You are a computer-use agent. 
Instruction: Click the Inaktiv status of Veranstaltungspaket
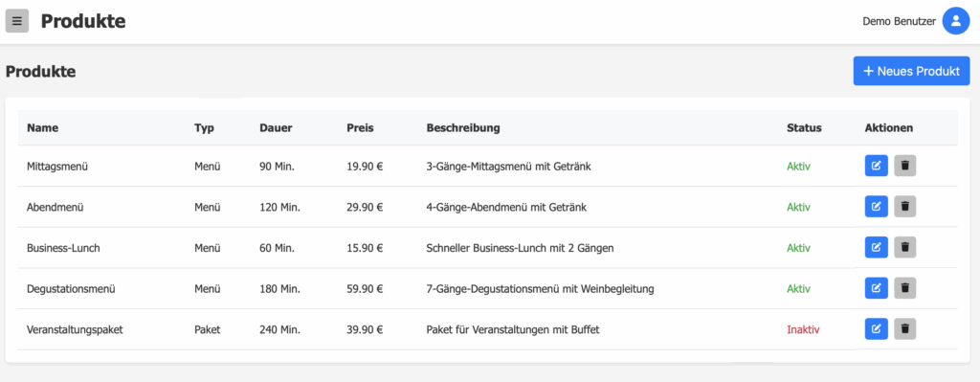[803, 329]
